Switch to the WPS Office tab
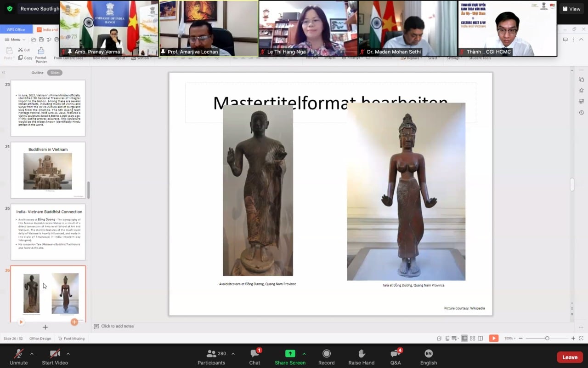588x368 pixels. [x=16, y=29]
